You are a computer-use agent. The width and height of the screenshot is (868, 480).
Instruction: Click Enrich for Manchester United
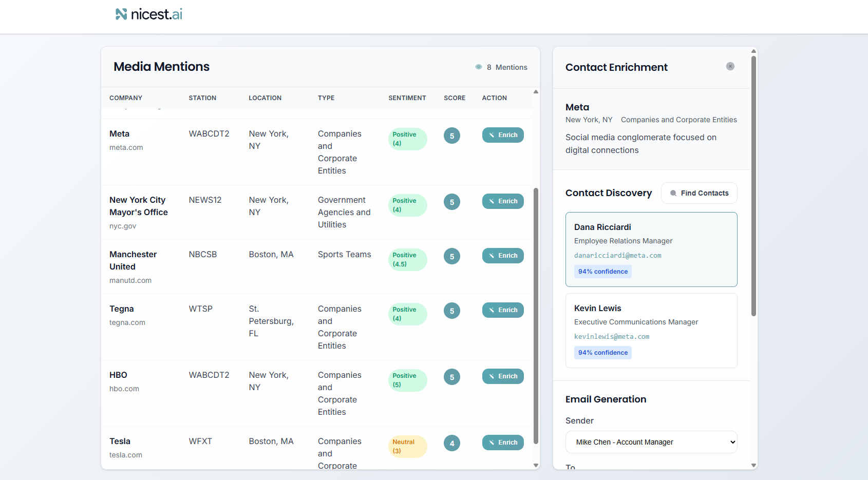[x=503, y=256]
